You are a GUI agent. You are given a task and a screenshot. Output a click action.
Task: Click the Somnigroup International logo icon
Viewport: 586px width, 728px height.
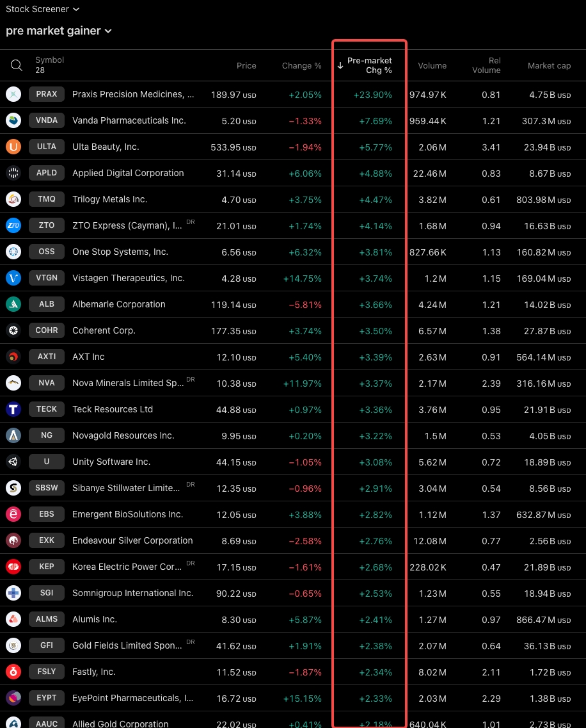(x=13, y=593)
